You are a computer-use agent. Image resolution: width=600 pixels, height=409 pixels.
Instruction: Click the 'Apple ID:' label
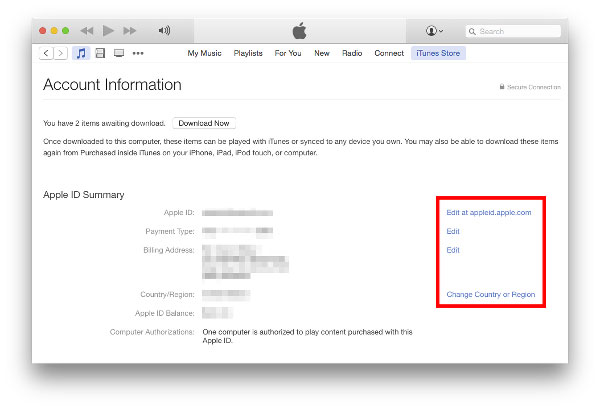point(179,212)
